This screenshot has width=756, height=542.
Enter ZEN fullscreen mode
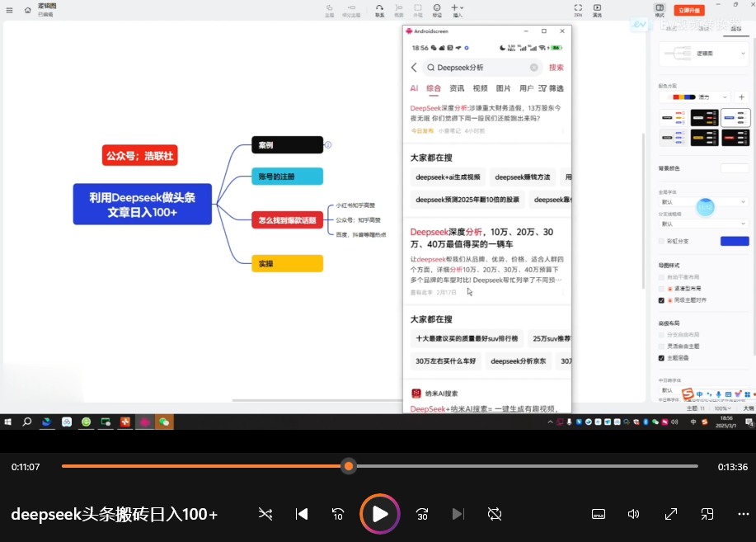pos(578,10)
